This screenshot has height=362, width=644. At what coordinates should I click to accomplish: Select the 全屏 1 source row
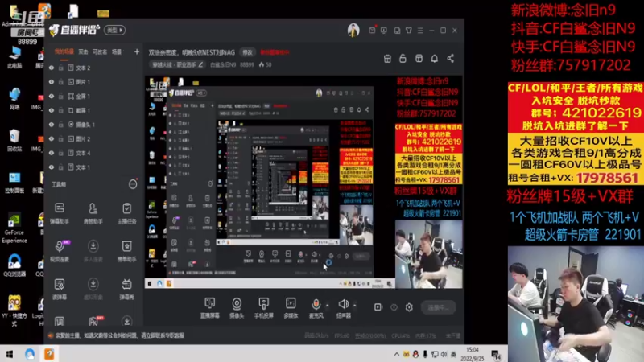tap(93, 96)
